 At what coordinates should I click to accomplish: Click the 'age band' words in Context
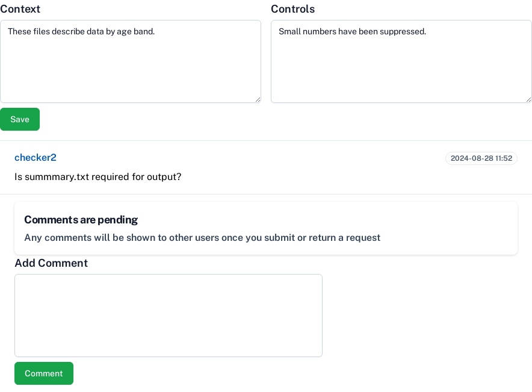point(135,31)
